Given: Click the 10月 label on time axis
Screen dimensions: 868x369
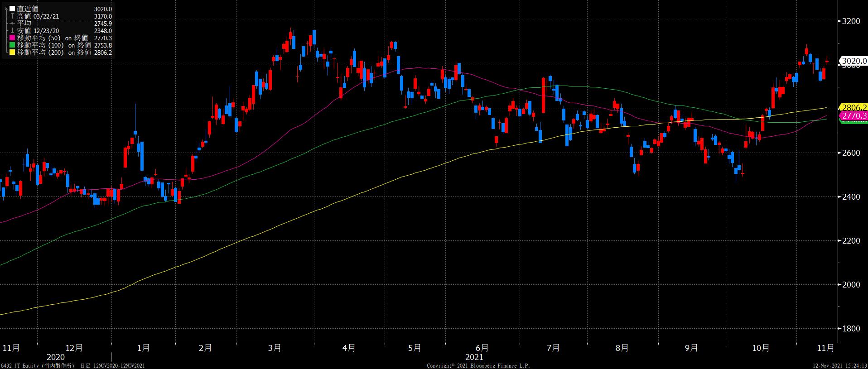Looking at the screenshot, I should (x=761, y=348).
